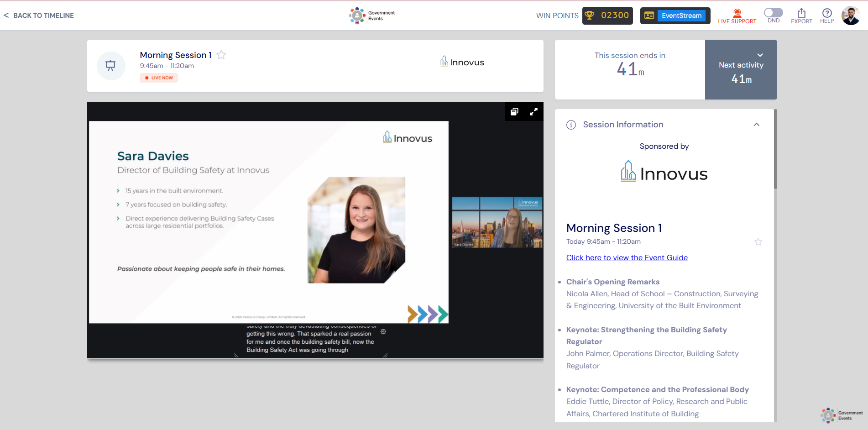Click the Innovus sponsor logo in sidebar
868x430 pixels.
[664, 173]
